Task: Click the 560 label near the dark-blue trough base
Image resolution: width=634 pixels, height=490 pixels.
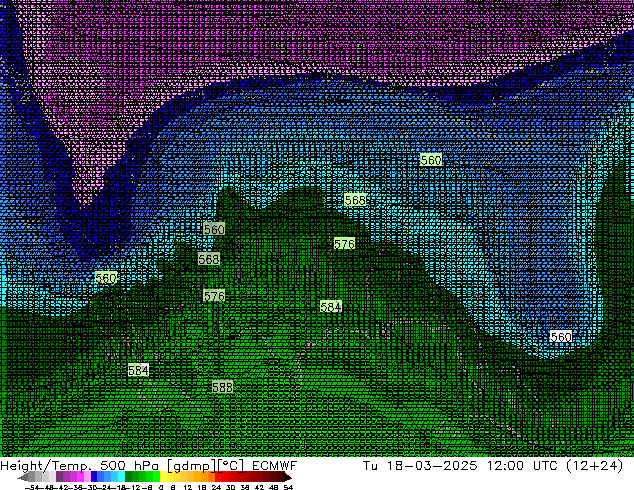Action: tap(106, 278)
